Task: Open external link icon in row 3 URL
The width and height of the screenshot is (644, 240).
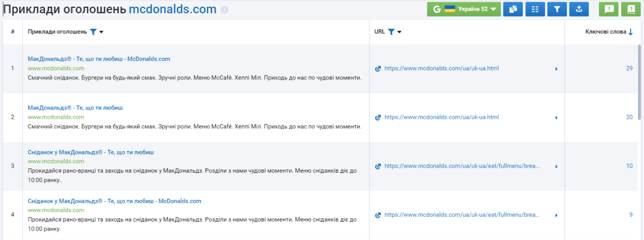Action: pyautogui.click(x=378, y=167)
